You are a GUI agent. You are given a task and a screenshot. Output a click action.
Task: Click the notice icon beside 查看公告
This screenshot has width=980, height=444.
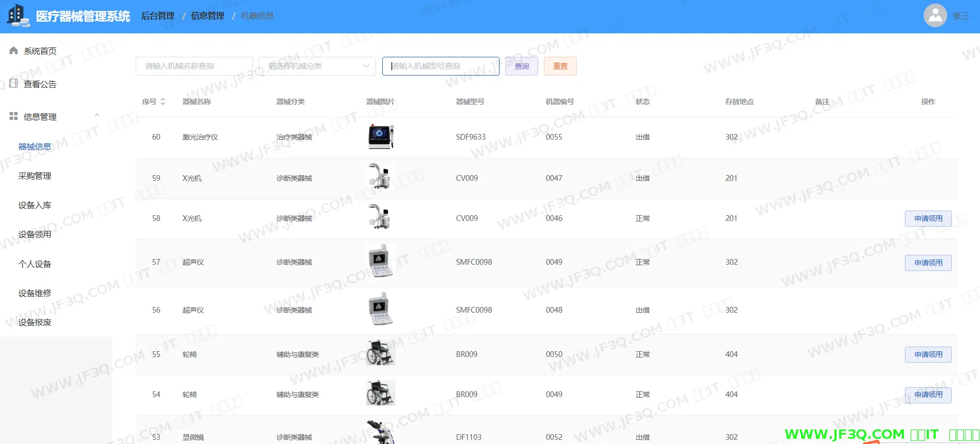tap(14, 83)
